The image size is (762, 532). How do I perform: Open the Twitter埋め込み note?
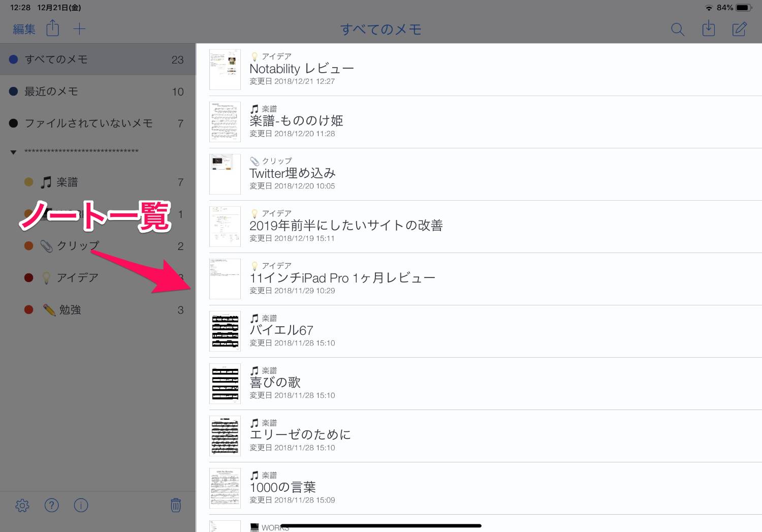[x=479, y=174]
